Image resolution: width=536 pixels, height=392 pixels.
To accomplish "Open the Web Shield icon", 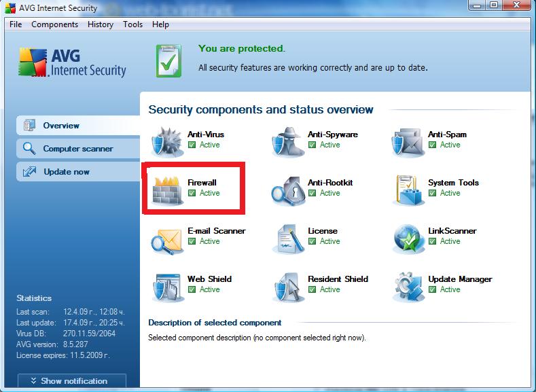I will pyautogui.click(x=167, y=287).
